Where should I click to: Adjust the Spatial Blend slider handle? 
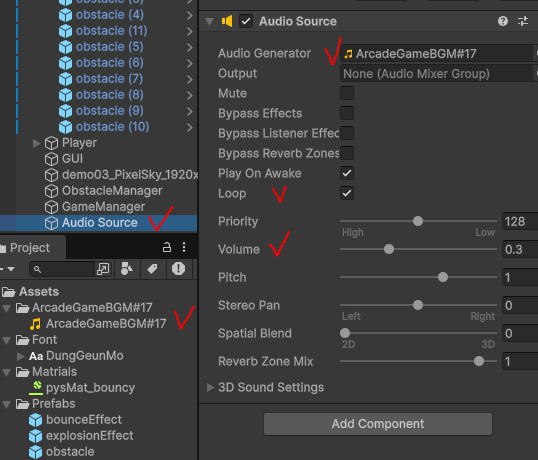pyautogui.click(x=345, y=333)
